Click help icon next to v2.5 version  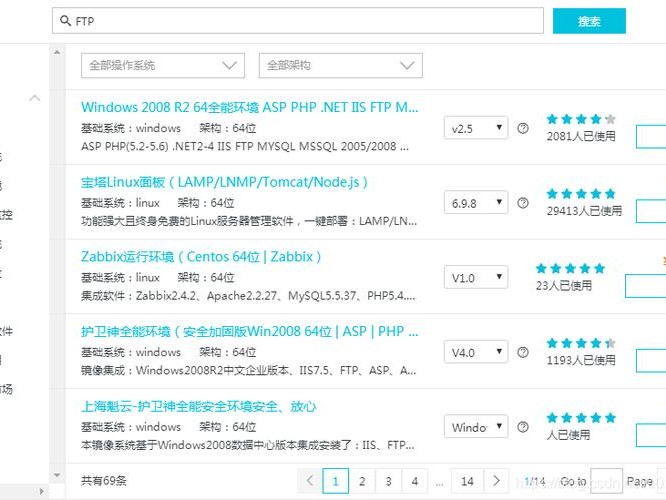click(523, 128)
